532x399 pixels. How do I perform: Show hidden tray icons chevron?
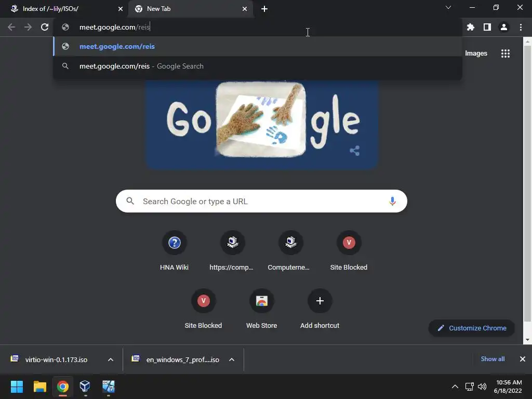coord(455,387)
